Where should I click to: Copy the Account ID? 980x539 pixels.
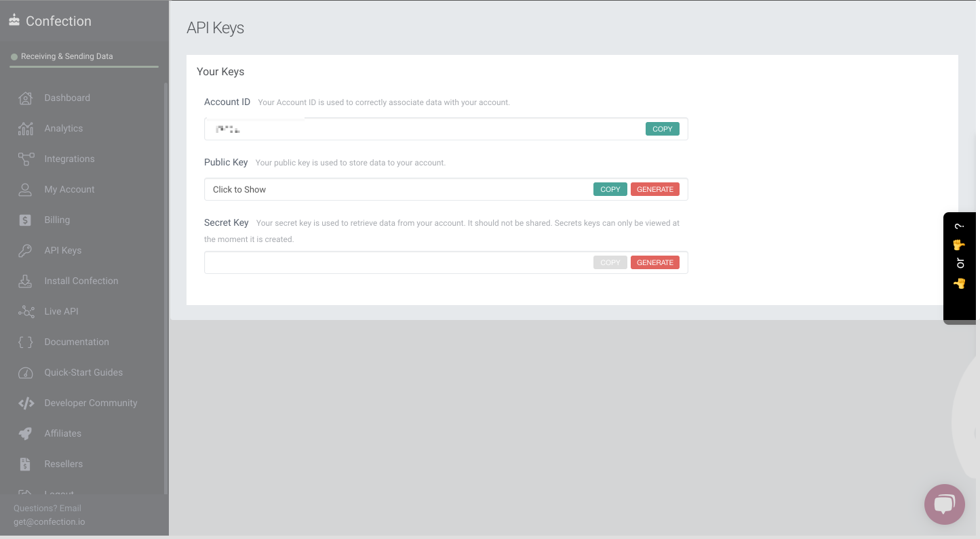point(662,129)
